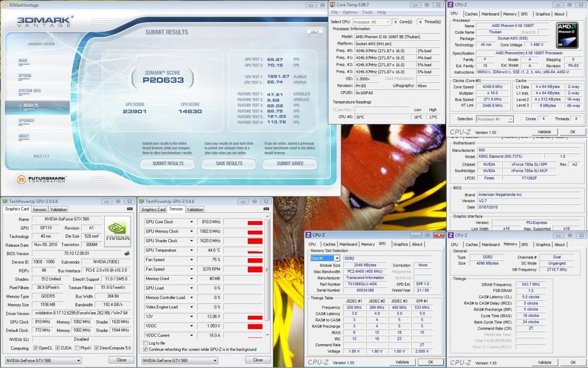
Task: Open graphics card selector in GPU-Z Graphics Card window
Action: point(43,360)
